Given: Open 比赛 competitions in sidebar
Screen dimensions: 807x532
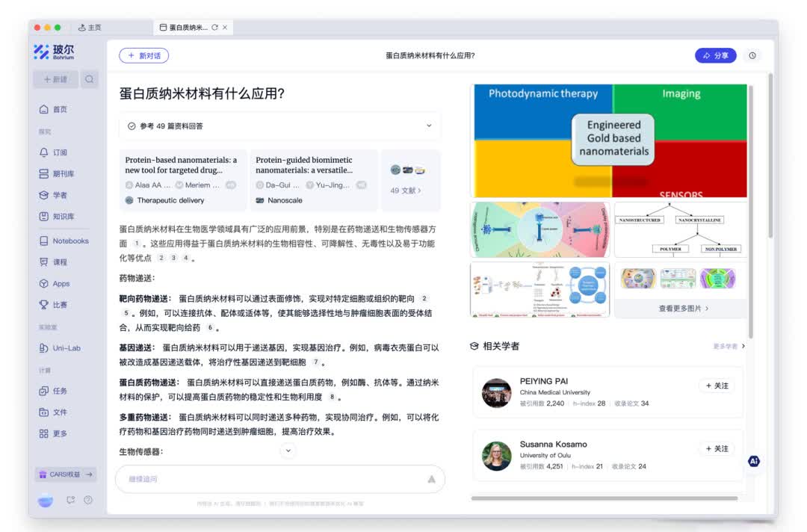Looking at the screenshot, I should pyautogui.click(x=54, y=305).
